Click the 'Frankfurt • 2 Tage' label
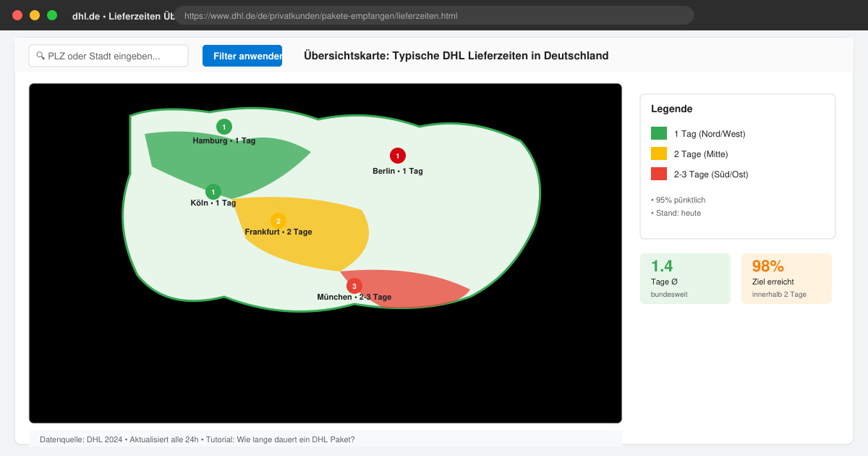The width and height of the screenshot is (868, 456). [x=278, y=232]
